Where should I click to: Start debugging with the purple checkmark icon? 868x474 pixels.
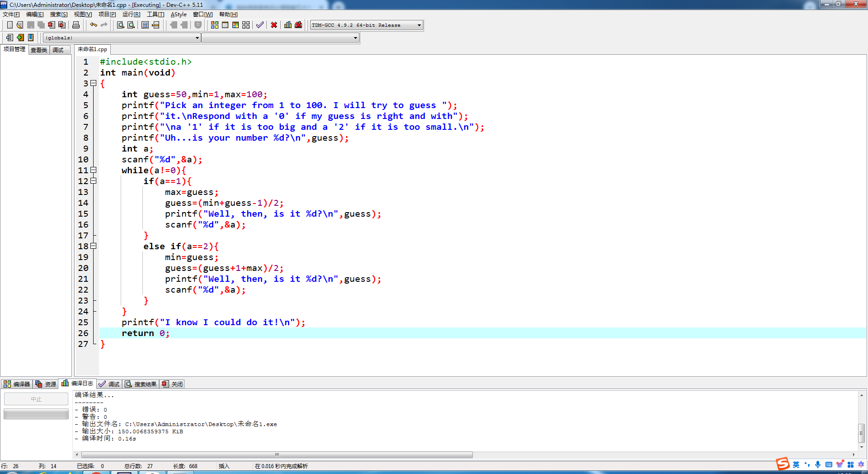point(260,25)
